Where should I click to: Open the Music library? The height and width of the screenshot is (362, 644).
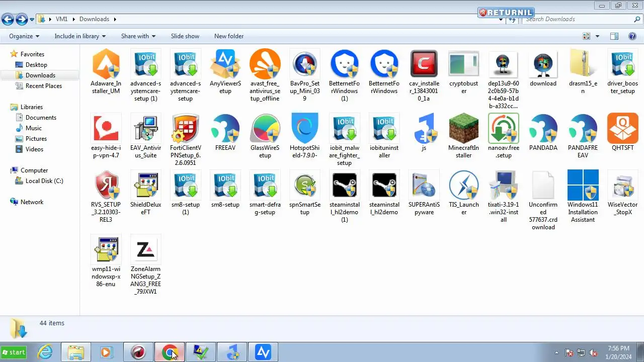tap(34, 128)
